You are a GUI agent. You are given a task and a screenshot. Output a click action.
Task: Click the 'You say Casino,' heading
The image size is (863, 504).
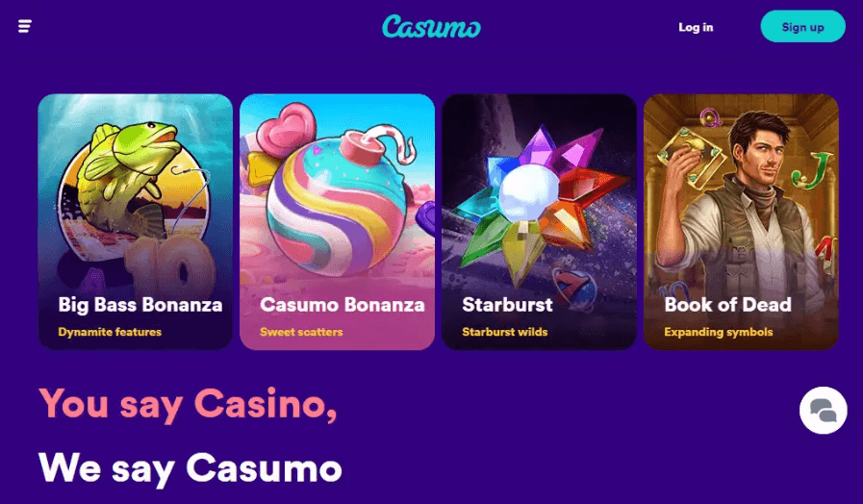188,404
